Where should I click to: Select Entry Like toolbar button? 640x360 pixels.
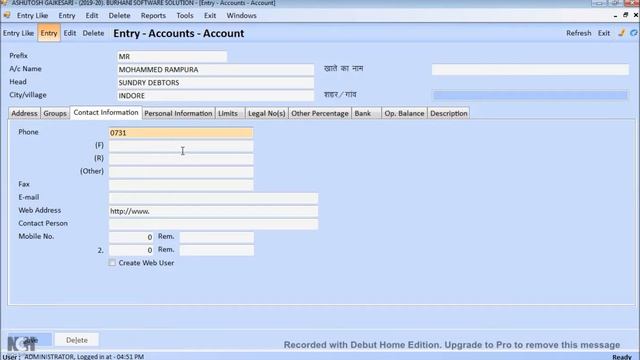click(18, 33)
